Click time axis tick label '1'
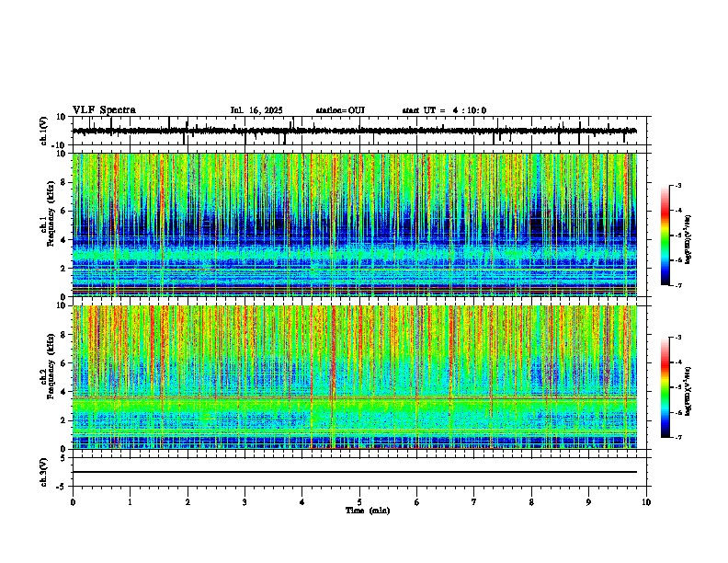728x563 pixels. tap(130, 502)
